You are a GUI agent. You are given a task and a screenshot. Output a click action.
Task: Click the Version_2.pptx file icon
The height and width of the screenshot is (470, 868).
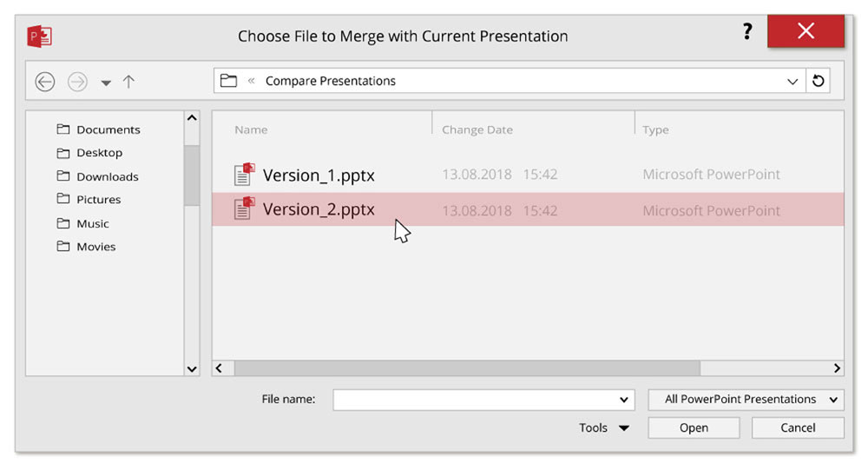[244, 209]
